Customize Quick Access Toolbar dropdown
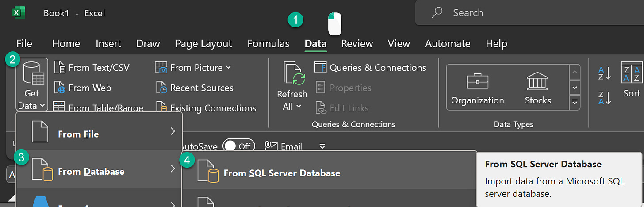 tap(322, 146)
